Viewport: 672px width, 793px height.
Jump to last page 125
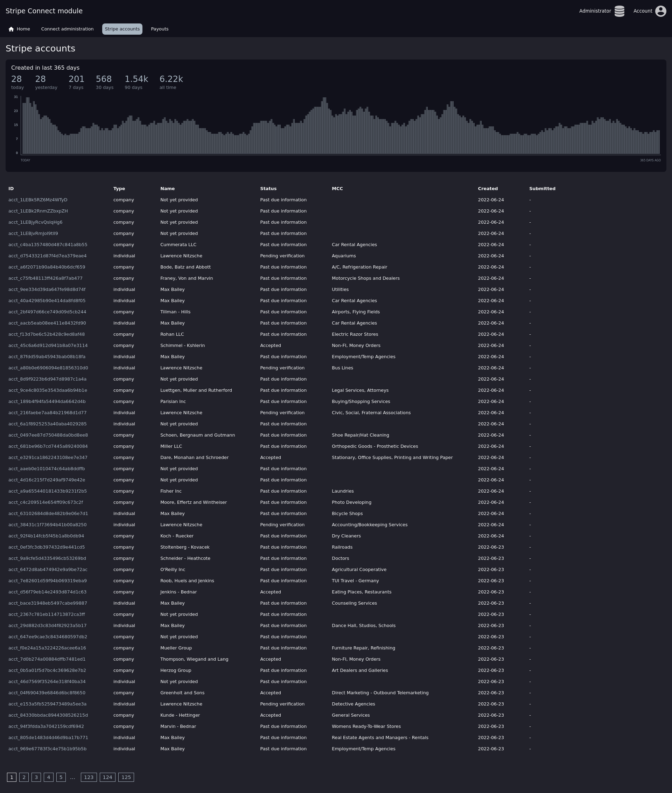click(126, 777)
